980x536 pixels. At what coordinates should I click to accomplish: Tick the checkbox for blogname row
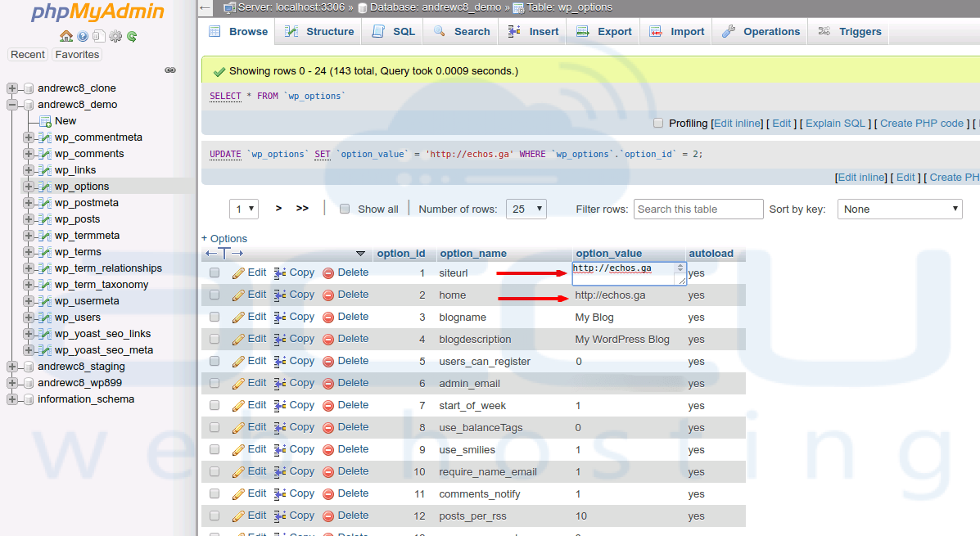point(215,317)
